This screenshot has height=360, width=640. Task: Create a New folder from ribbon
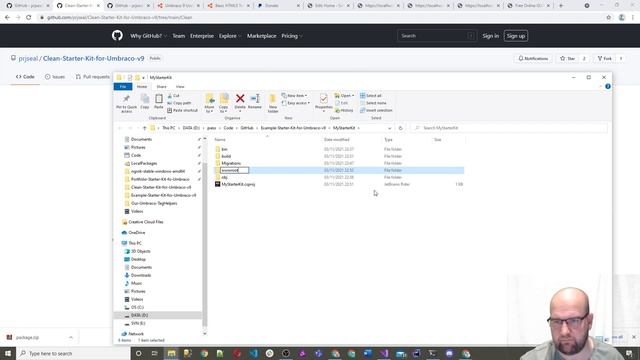tap(273, 103)
